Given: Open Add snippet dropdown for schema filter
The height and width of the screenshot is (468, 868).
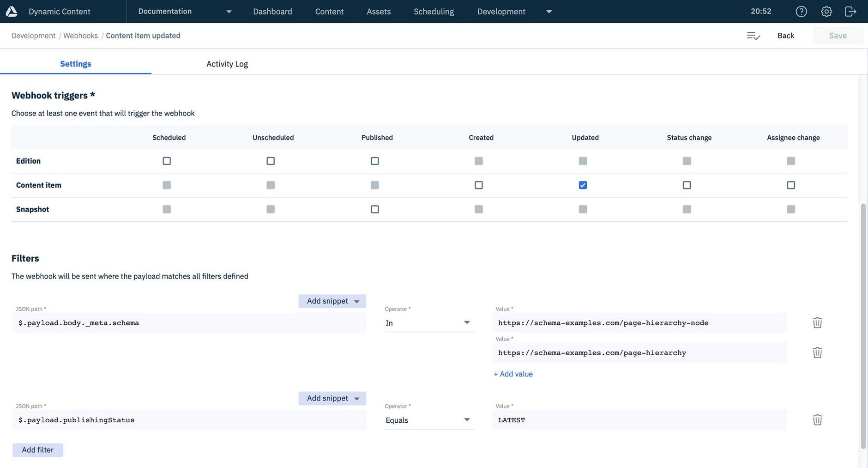Looking at the screenshot, I should tap(332, 301).
